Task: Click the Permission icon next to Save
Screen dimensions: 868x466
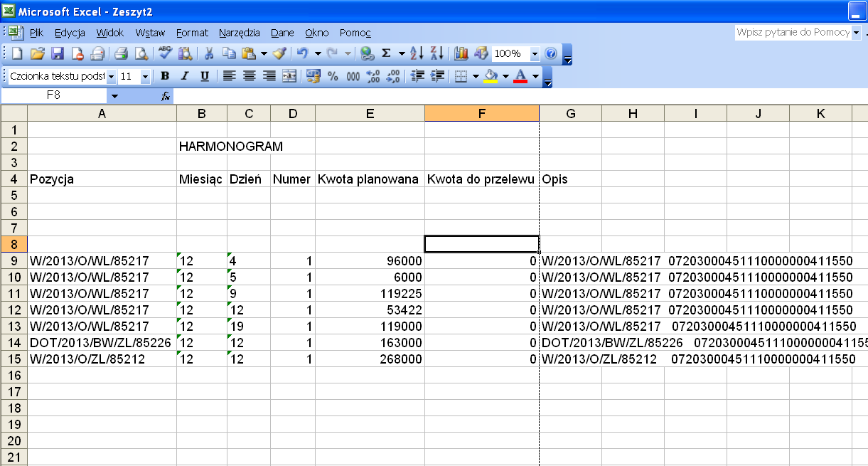Action: tap(77, 53)
